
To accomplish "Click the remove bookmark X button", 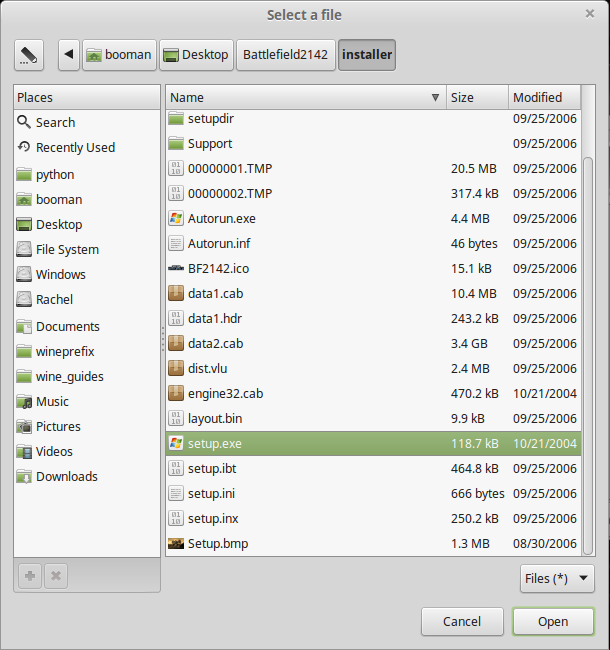I will (x=56, y=576).
